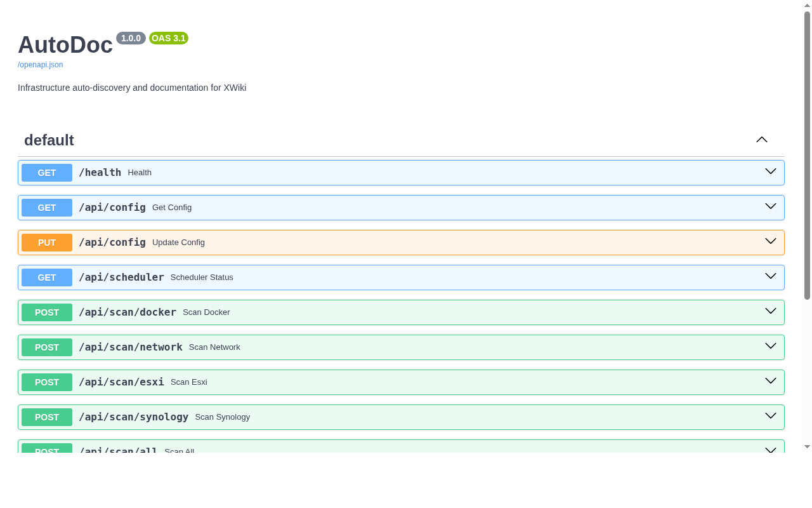The image size is (812, 508).
Task: Expand PUT /api/config chevron arrow
Action: [x=771, y=241]
